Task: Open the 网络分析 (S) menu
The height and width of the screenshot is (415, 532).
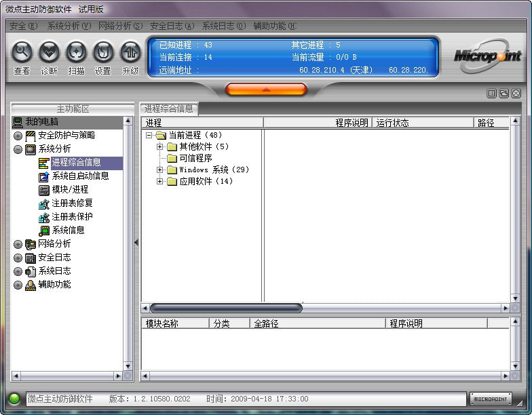Action: coord(121,26)
